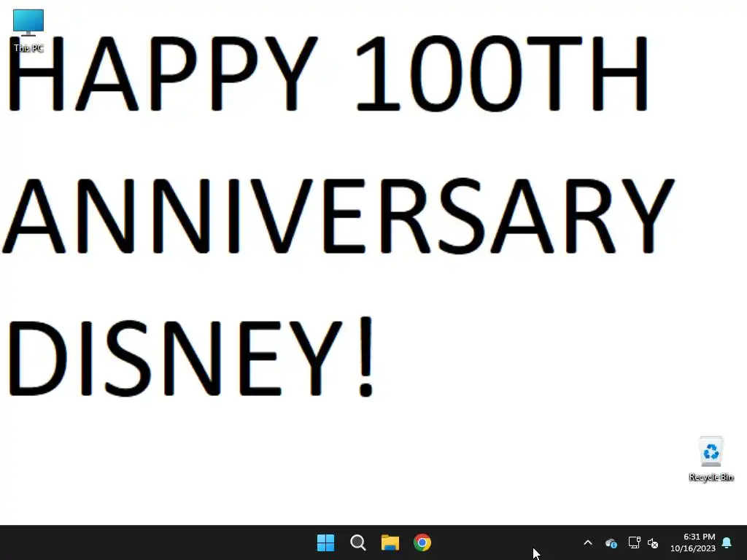This screenshot has width=747, height=560.
Task: Open the clock showing 6:31 PM
Action: [693, 542]
